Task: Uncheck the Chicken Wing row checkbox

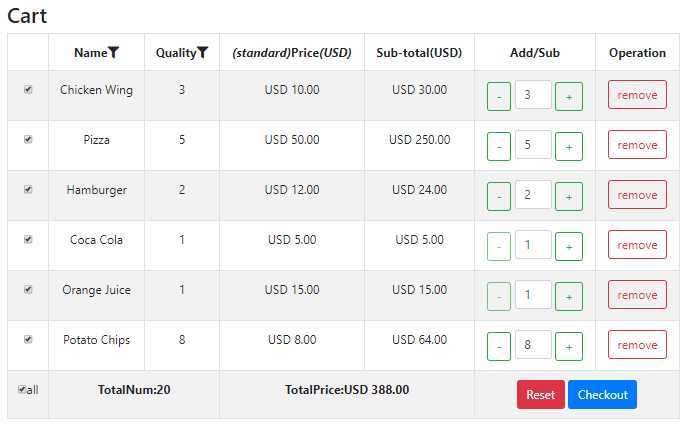Action: pyautogui.click(x=28, y=89)
